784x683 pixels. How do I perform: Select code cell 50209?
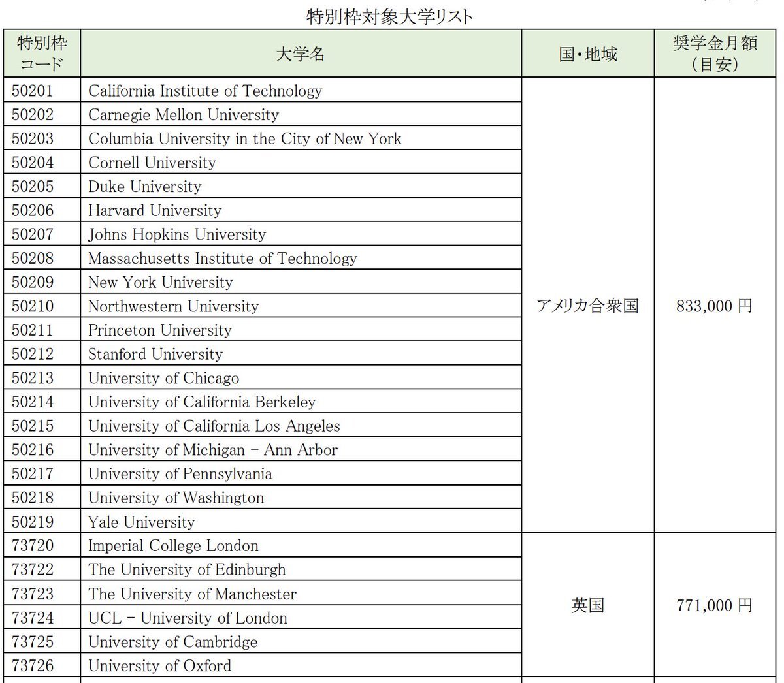[42, 282]
